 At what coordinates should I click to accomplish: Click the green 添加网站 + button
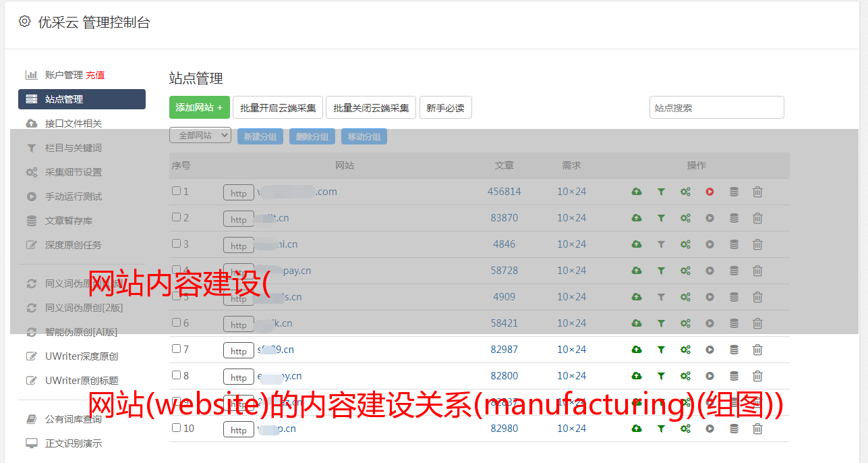(200, 107)
